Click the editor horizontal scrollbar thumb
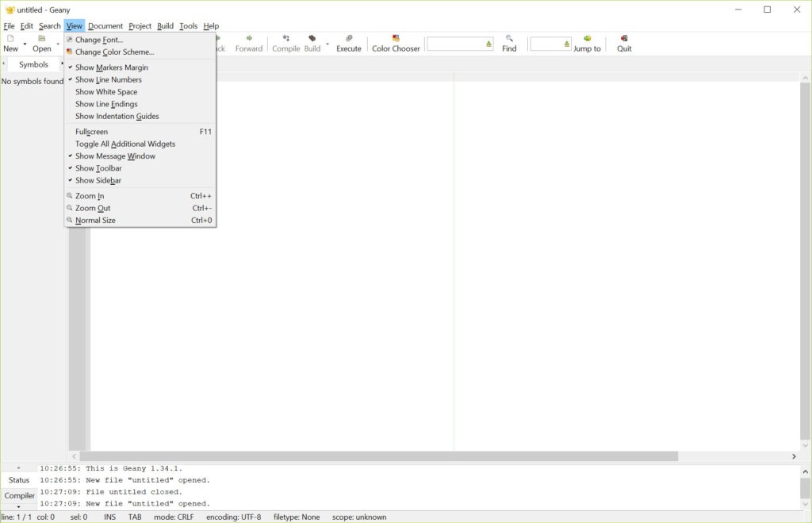The height and width of the screenshot is (523, 812). (x=379, y=456)
